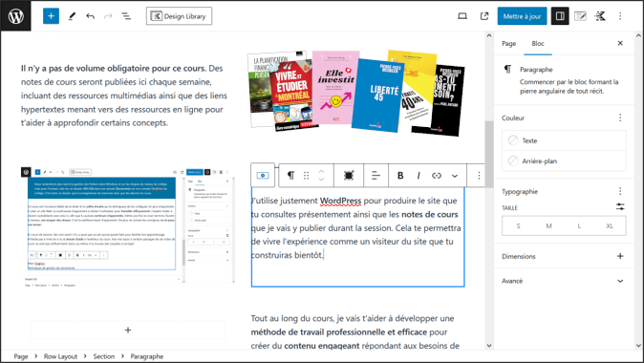Toggle the settings sidebar panel
The image size is (644, 363).
coord(560,16)
